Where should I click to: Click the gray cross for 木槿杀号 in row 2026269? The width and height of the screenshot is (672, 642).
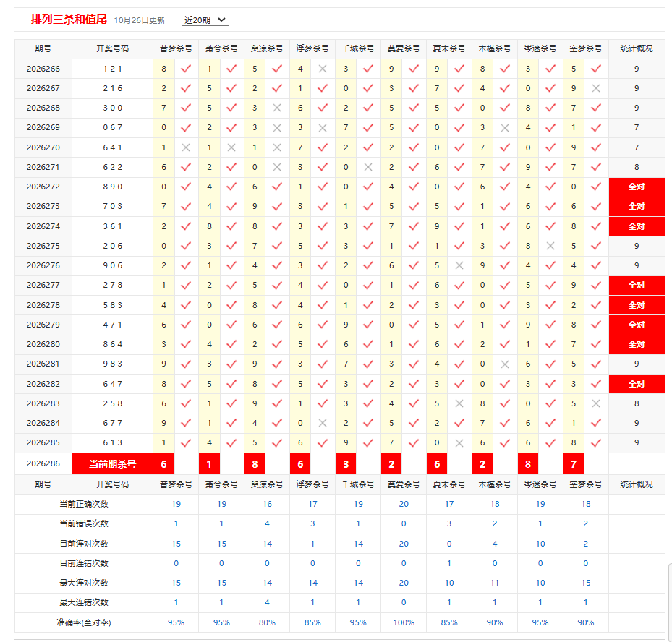click(505, 128)
